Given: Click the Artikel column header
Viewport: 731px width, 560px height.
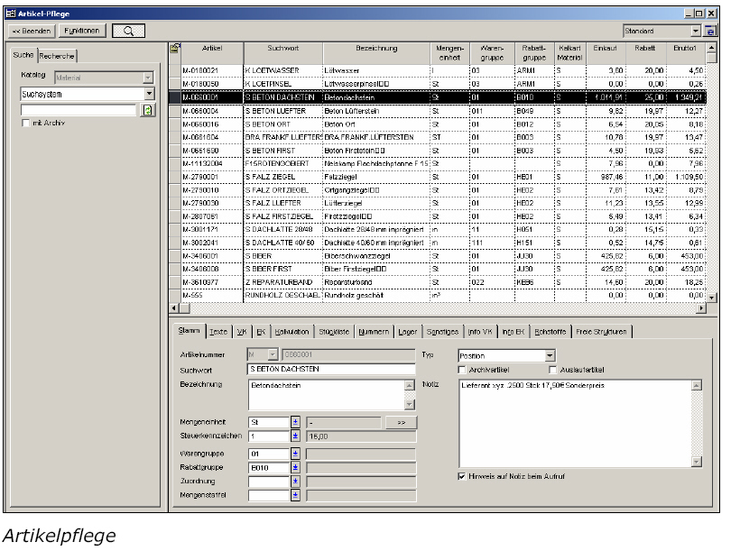Looking at the screenshot, I should [x=212, y=53].
